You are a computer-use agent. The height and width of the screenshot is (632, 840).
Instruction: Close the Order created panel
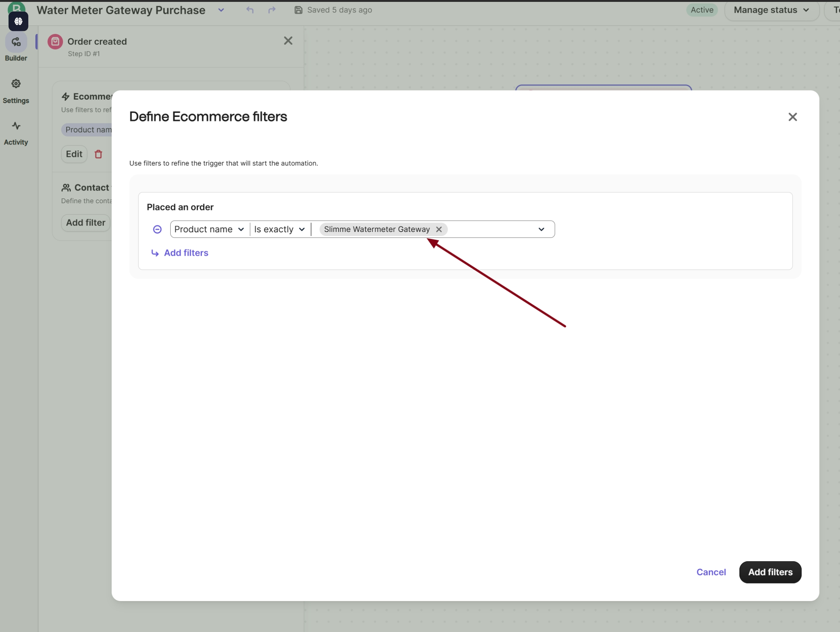288,41
